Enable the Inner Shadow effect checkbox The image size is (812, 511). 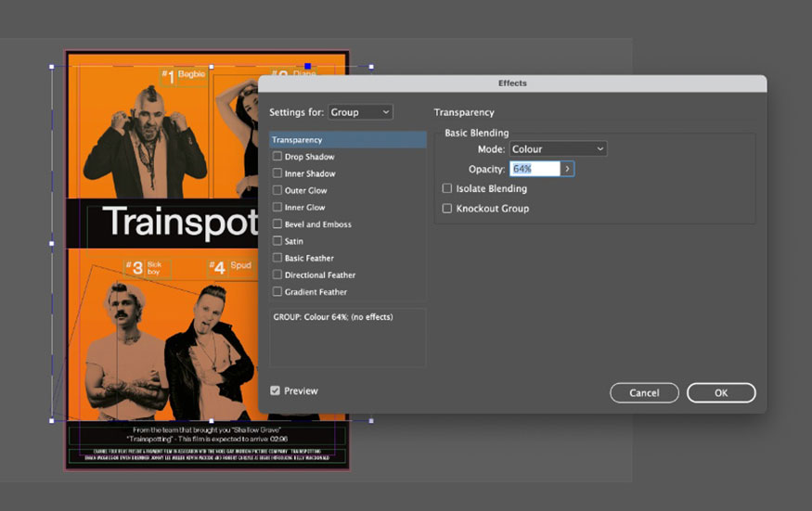277,172
